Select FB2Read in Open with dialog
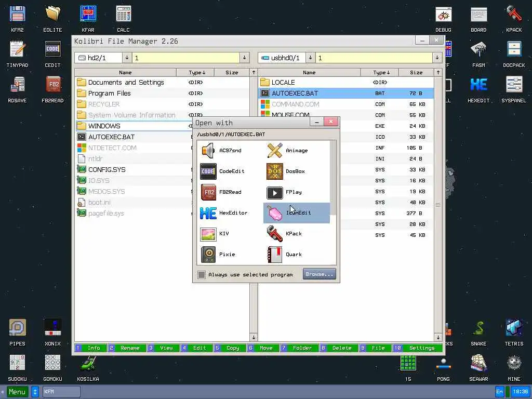The width and height of the screenshot is (532, 399). (230, 192)
